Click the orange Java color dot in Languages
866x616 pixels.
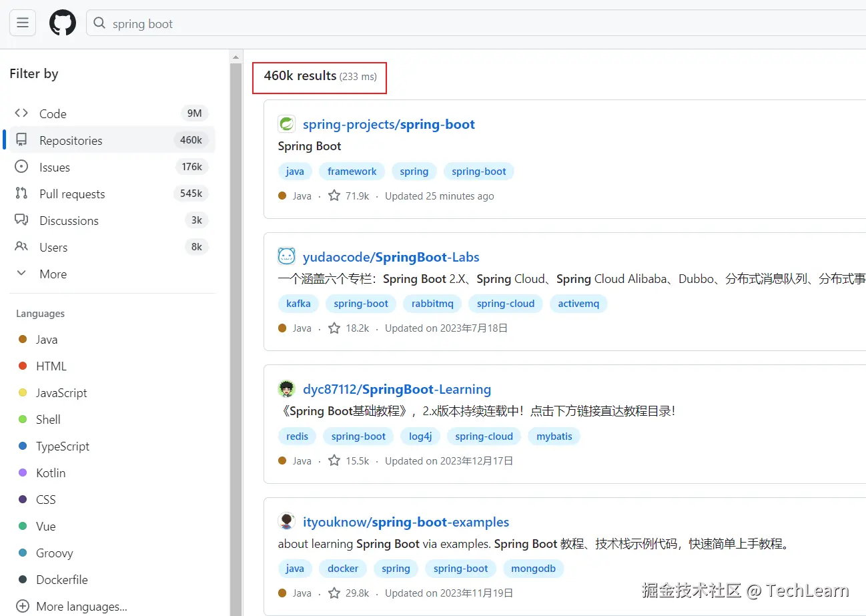23,340
